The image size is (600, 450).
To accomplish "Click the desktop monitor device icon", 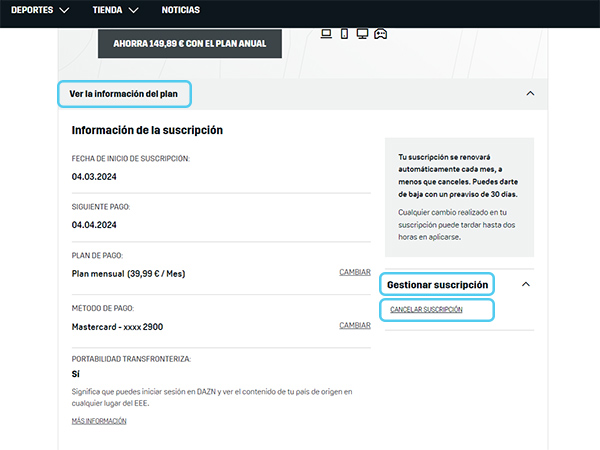I will point(361,34).
